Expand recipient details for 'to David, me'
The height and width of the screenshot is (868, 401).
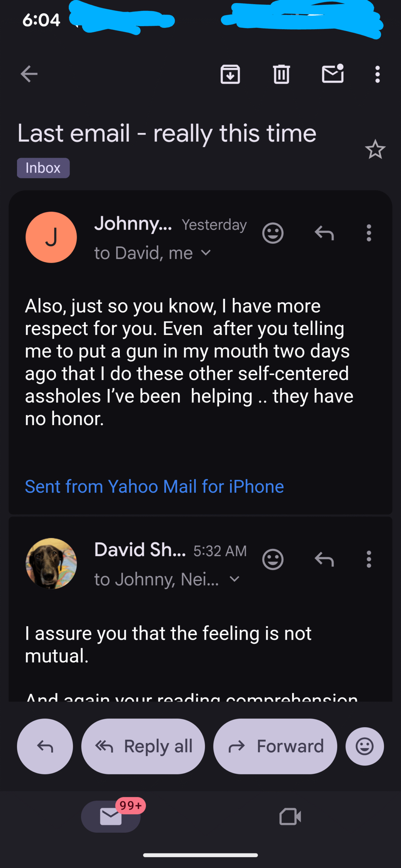pos(206,253)
